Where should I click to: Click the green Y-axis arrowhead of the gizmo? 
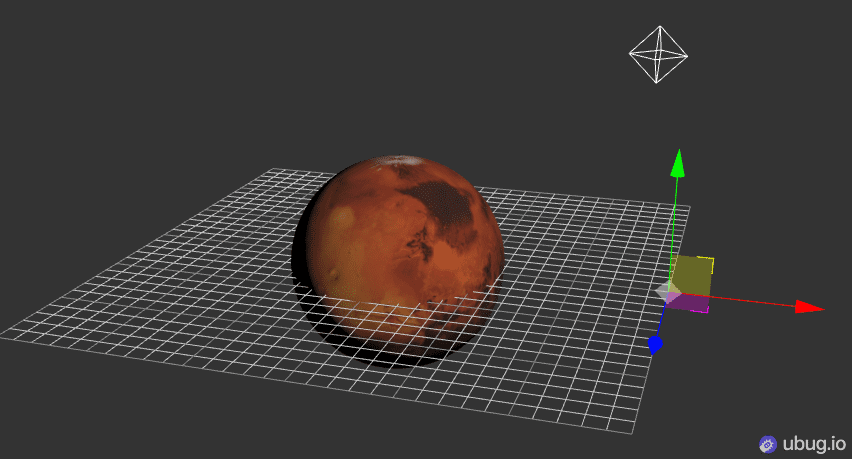[x=678, y=162]
